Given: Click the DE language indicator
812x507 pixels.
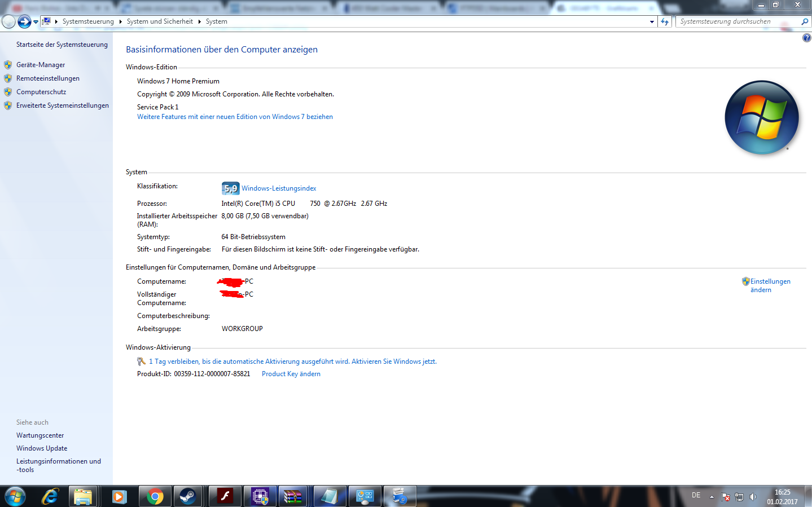Looking at the screenshot, I should (696, 495).
